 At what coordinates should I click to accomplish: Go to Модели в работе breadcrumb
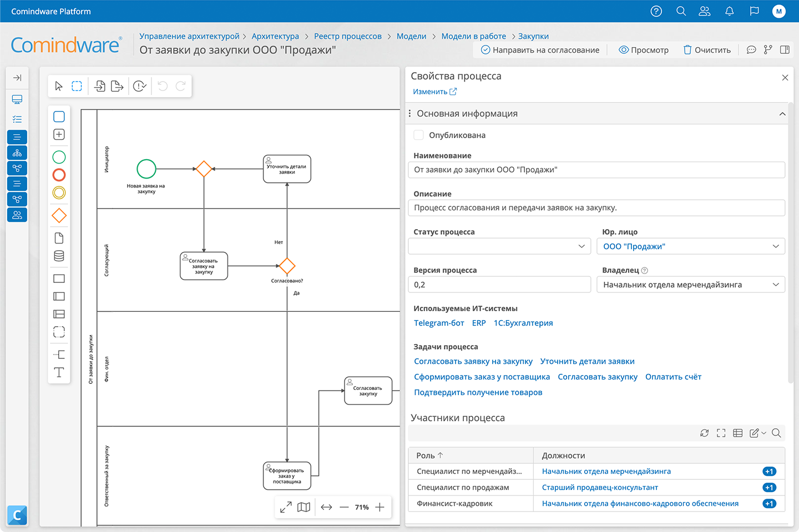tap(474, 36)
